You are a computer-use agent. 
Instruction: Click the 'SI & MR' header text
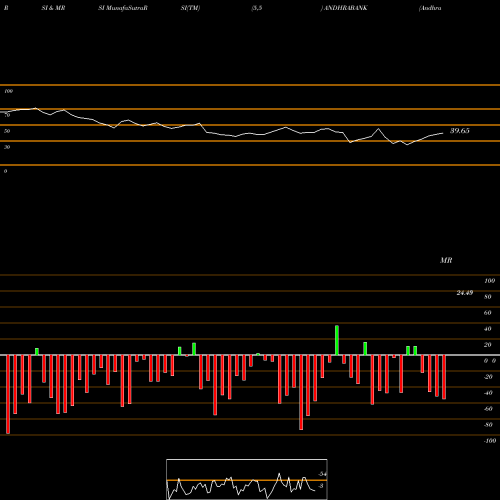point(53,8)
